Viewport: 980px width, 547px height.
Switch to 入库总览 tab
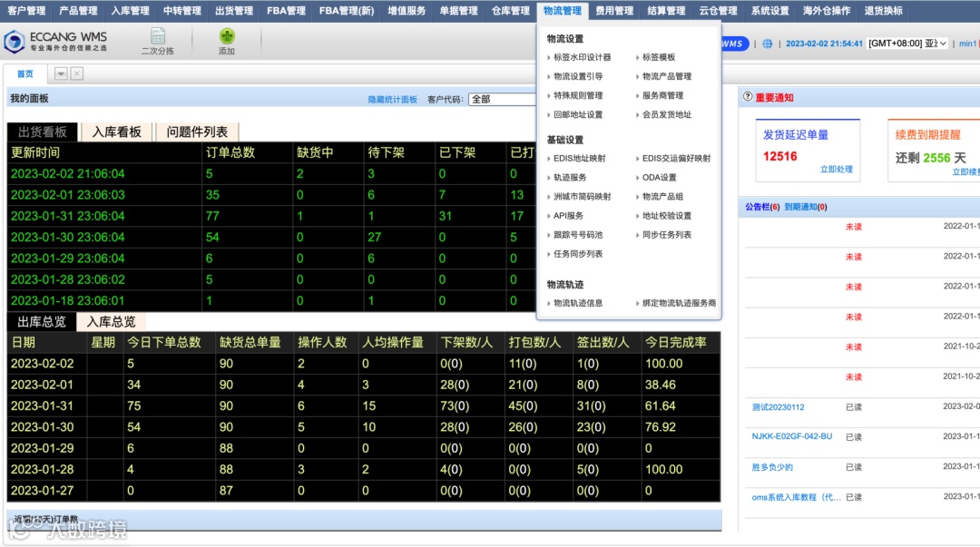[111, 322]
